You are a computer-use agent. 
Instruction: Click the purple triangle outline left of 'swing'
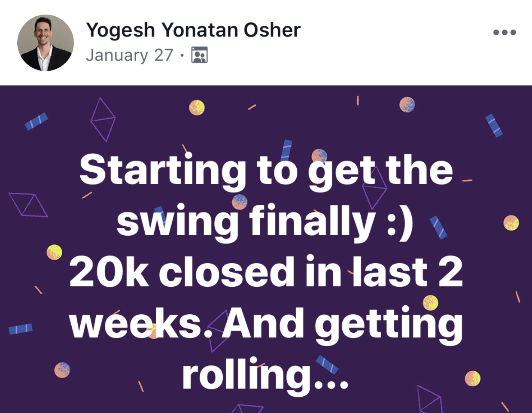(28, 204)
